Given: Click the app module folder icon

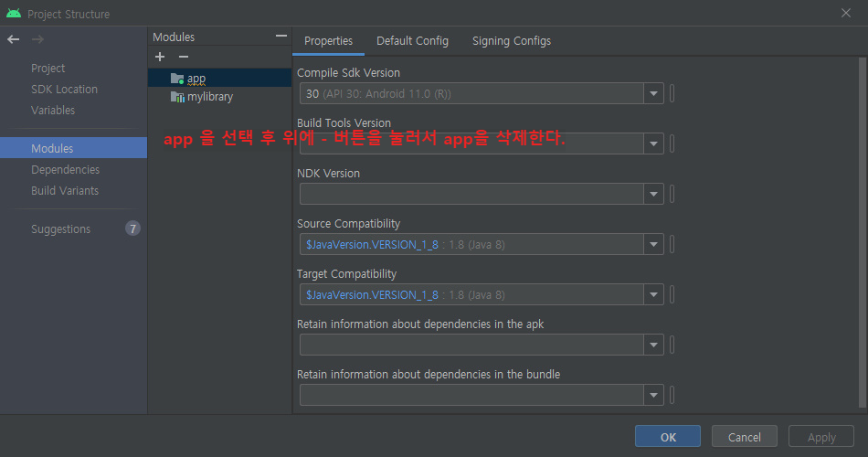Looking at the screenshot, I should point(177,79).
